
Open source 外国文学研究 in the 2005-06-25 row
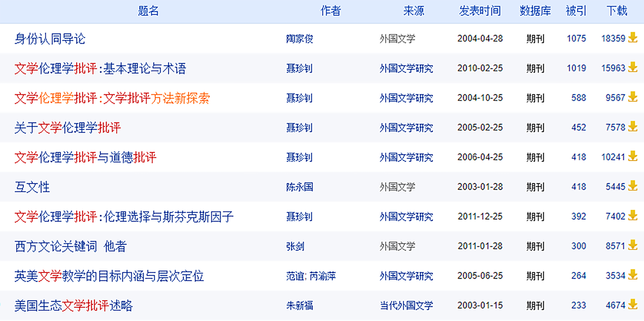[406, 276]
